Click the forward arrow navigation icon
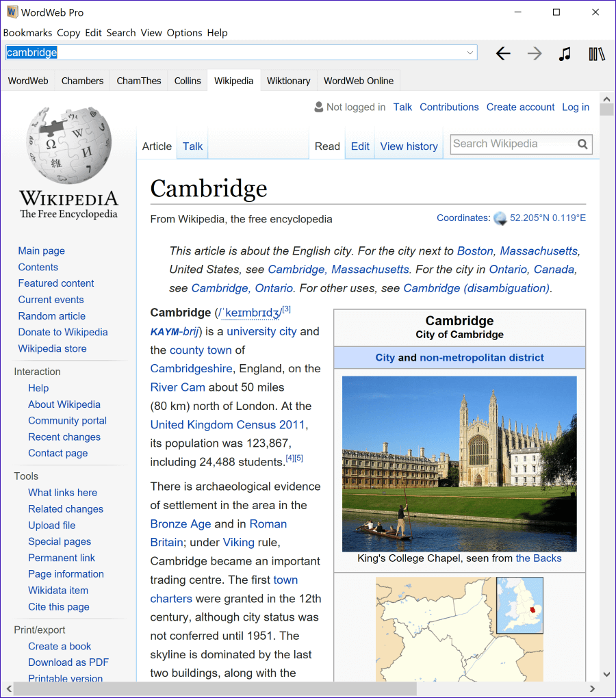 tap(535, 53)
